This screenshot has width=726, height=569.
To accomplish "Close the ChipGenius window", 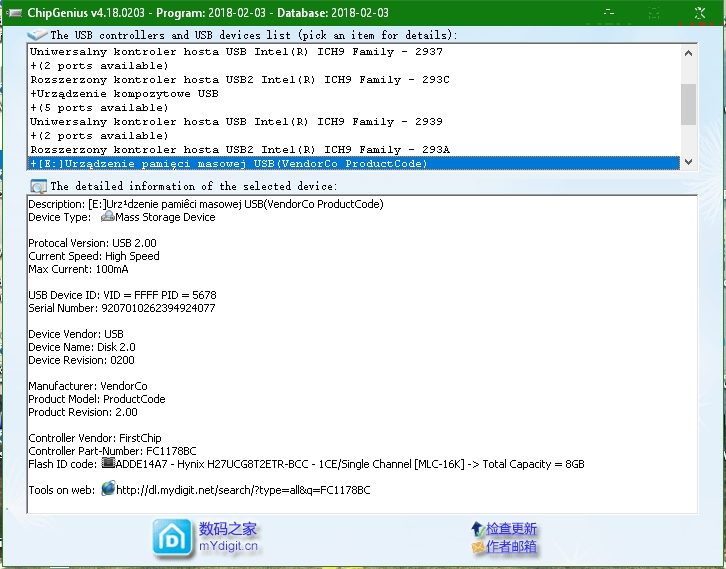I will coord(699,13).
